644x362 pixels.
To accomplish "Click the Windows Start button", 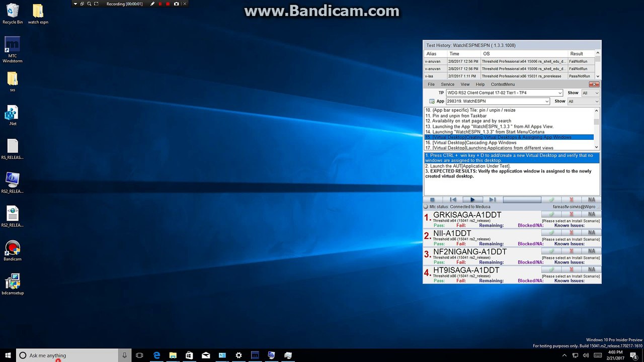I will tap(8, 355).
